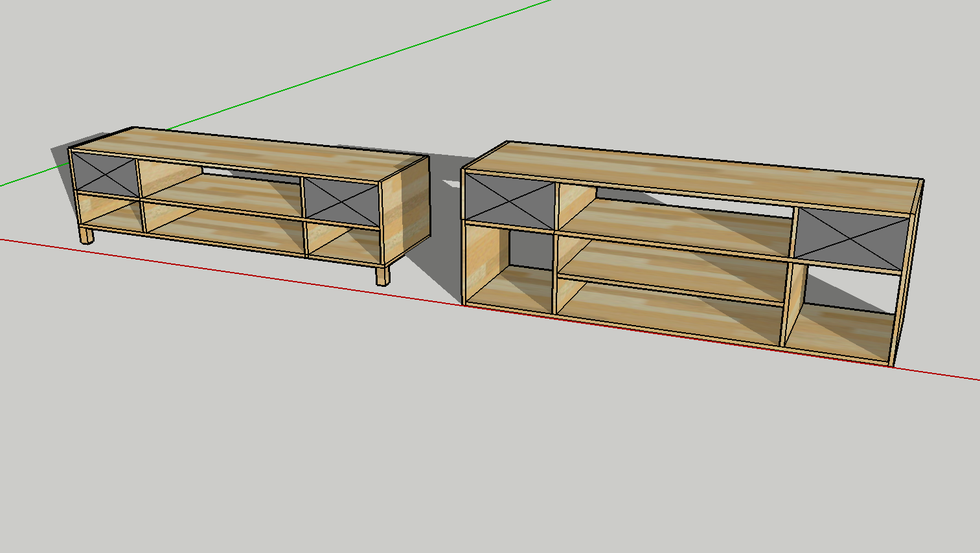Click the left cabinet's upper-right gray crossed door

[x=341, y=203]
